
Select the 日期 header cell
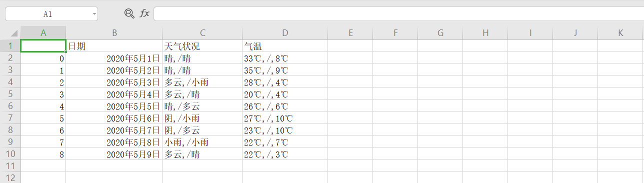coord(114,46)
